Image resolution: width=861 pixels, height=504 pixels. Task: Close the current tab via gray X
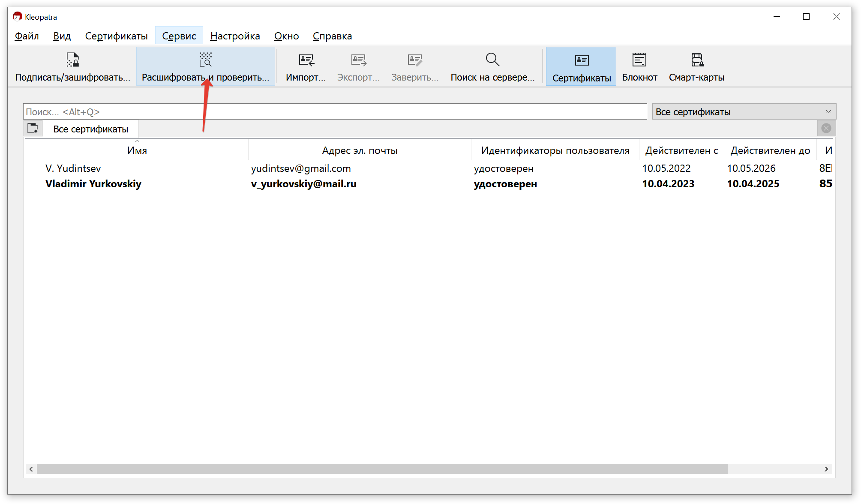click(x=826, y=128)
